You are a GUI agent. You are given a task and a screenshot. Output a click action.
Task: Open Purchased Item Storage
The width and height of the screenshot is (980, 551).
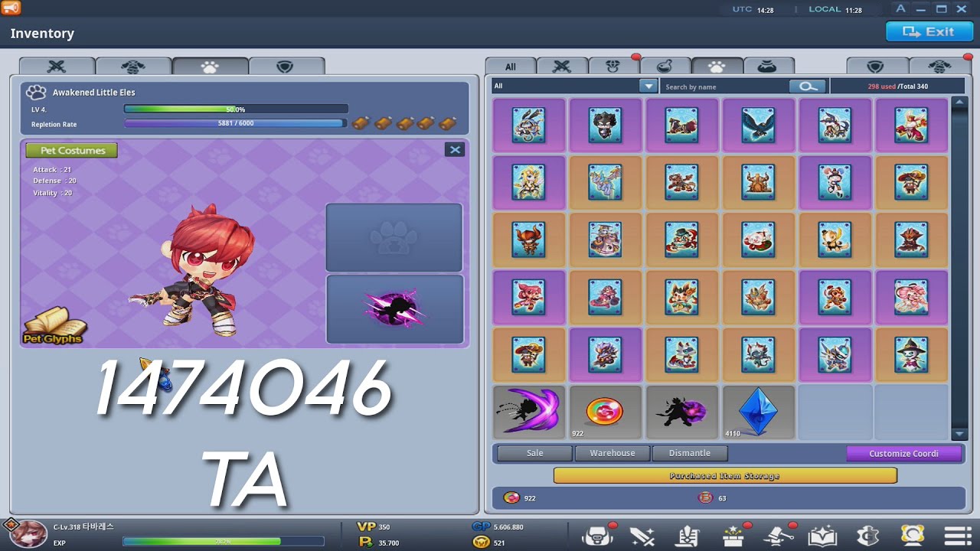[725, 475]
